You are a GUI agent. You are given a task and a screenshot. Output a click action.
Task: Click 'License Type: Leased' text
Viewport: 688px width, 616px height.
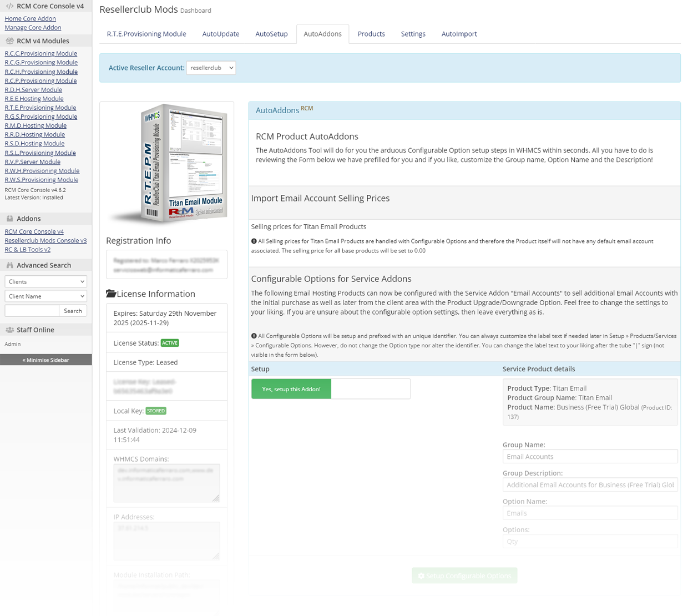(x=145, y=362)
